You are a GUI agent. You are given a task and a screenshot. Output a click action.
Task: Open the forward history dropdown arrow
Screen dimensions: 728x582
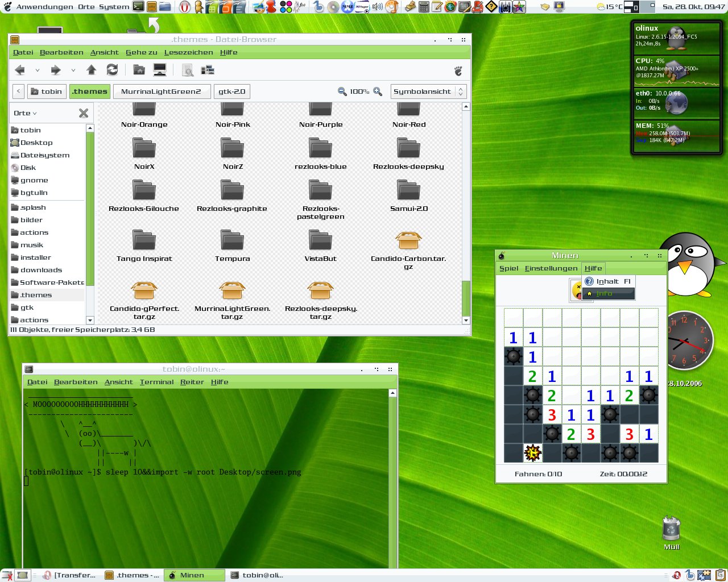pyautogui.click(x=73, y=70)
